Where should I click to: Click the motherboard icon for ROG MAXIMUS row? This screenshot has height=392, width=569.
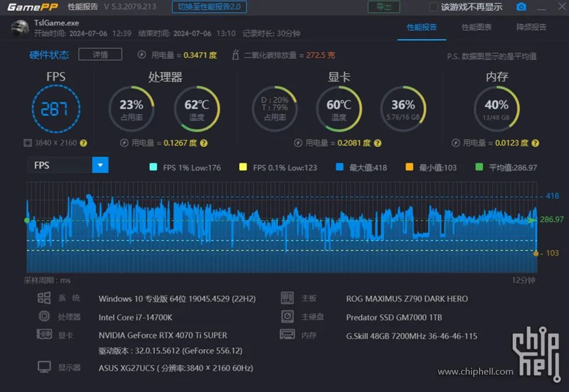(287, 298)
